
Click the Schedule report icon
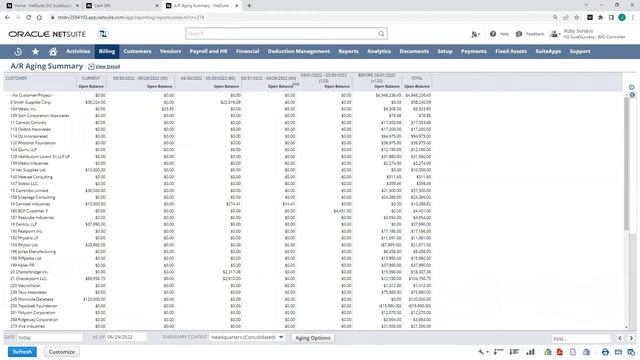[631, 352]
